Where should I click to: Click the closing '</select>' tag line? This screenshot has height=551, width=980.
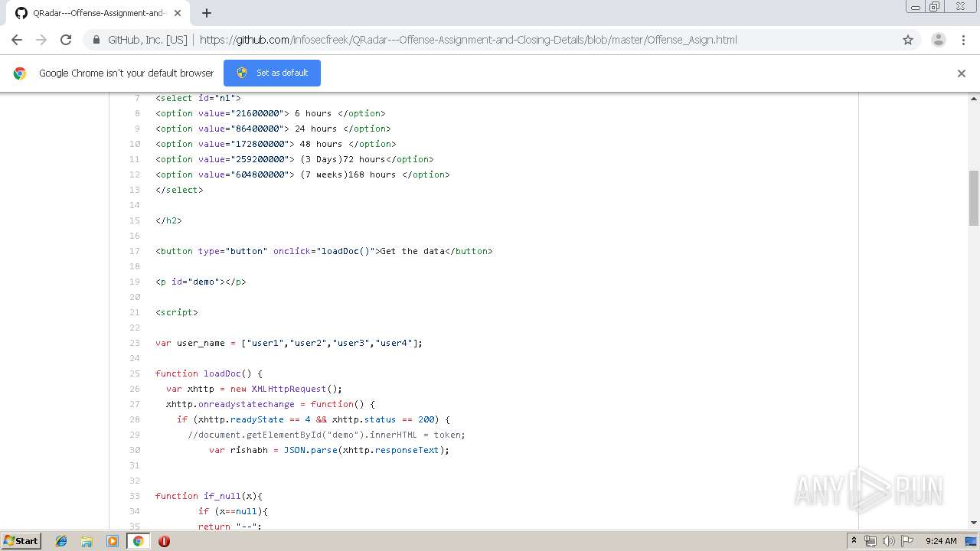coord(179,190)
